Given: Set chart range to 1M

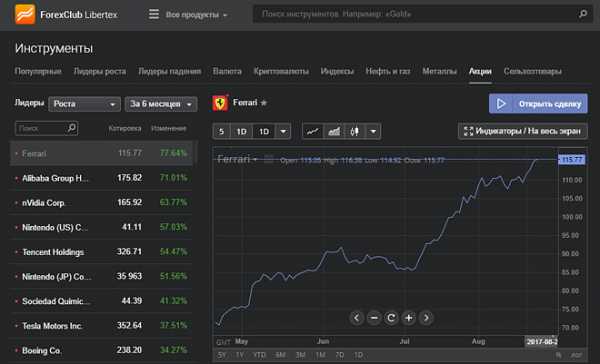Looking at the screenshot, I should tap(320, 355).
